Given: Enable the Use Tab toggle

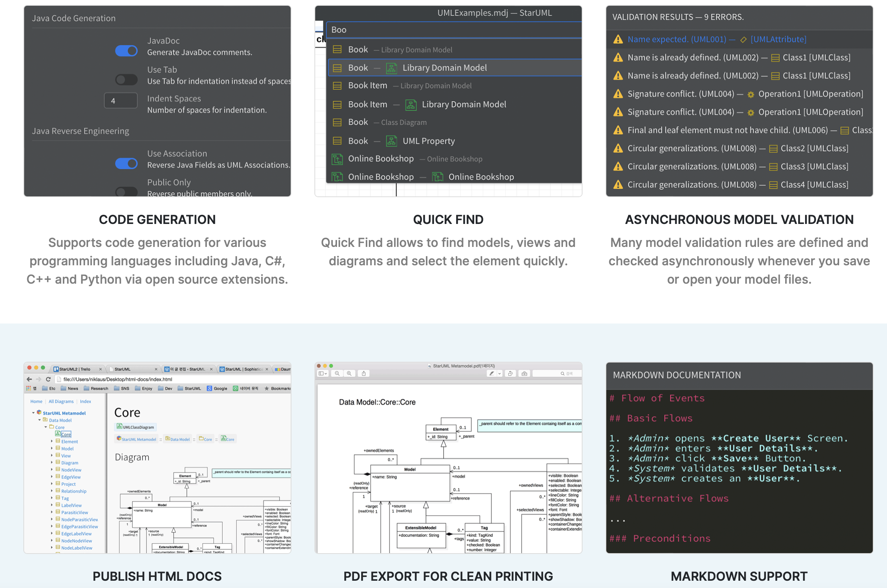Looking at the screenshot, I should point(126,80).
